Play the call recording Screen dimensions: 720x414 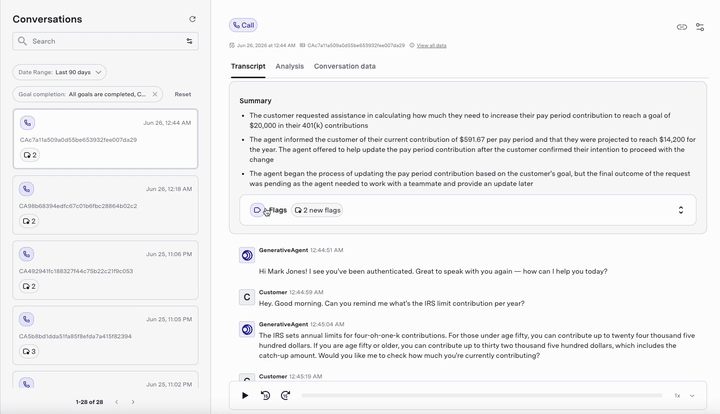click(245, 395)
